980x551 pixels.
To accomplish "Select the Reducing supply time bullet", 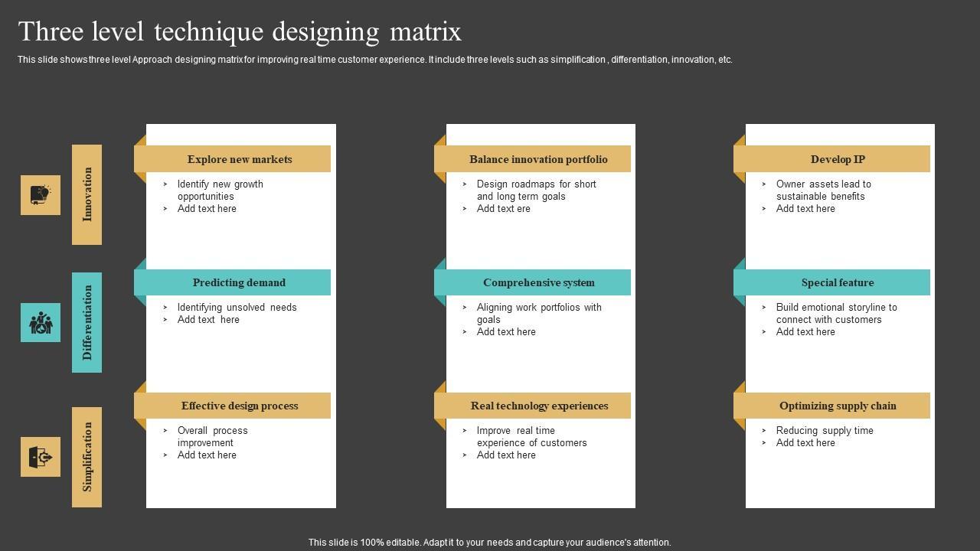I will click(x=825, y=430).
